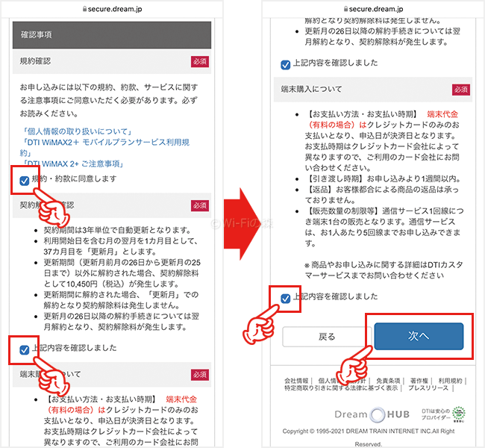Select secure.dream.jp address in right screenshot
This screenshot has height=448, width=485.
(376, 9)
